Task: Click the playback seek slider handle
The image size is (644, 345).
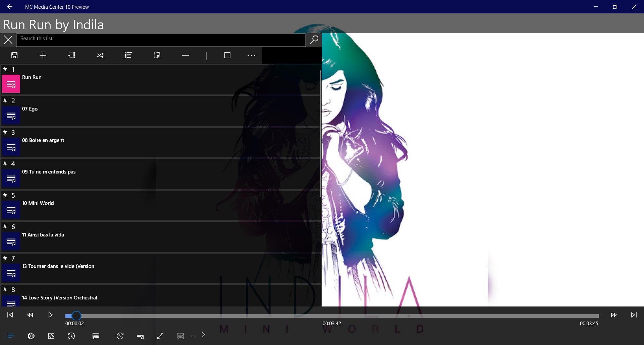Action: click(76, 316)
